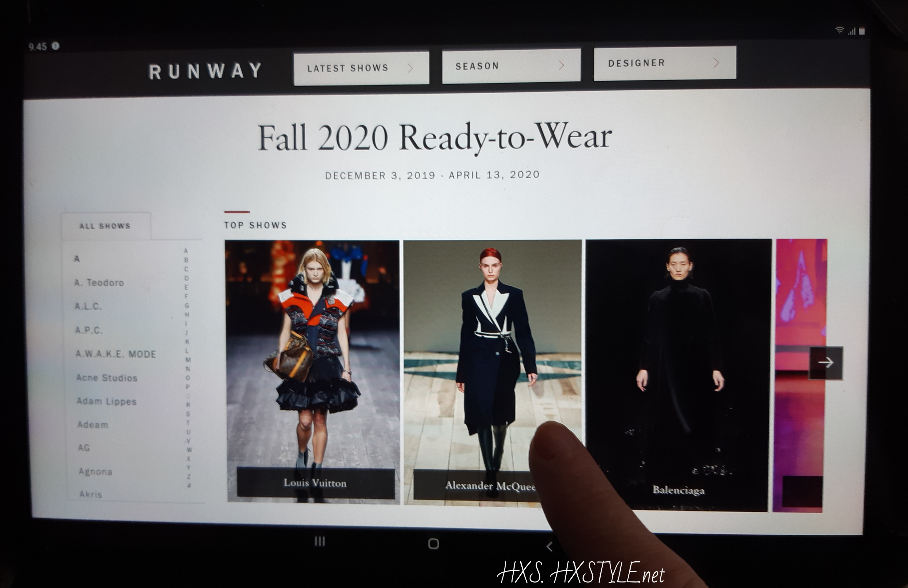Jump to letter Y in alphabet index
Viewport: 908px width, 588px height.
189,468
